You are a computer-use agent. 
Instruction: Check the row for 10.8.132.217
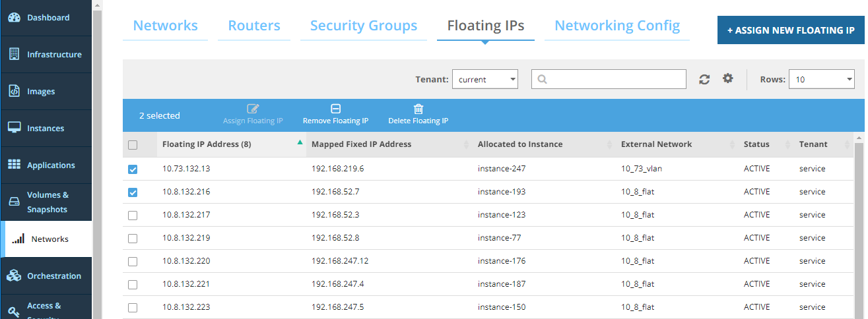click(133, 216)
